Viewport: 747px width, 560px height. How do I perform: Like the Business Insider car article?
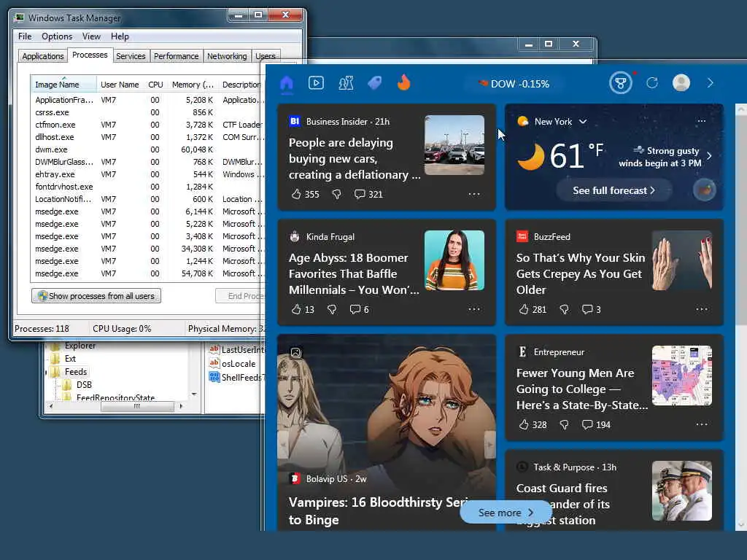click(296, 194)
